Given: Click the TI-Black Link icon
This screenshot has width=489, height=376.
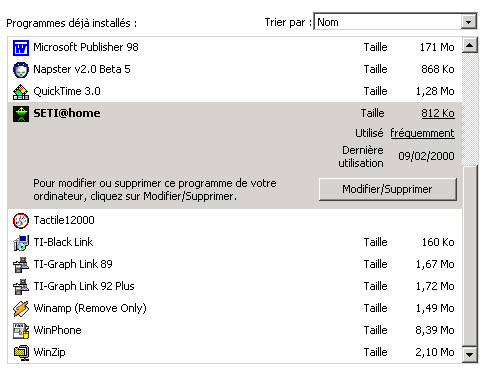Looking at the screenshot, I should [21, 243].
